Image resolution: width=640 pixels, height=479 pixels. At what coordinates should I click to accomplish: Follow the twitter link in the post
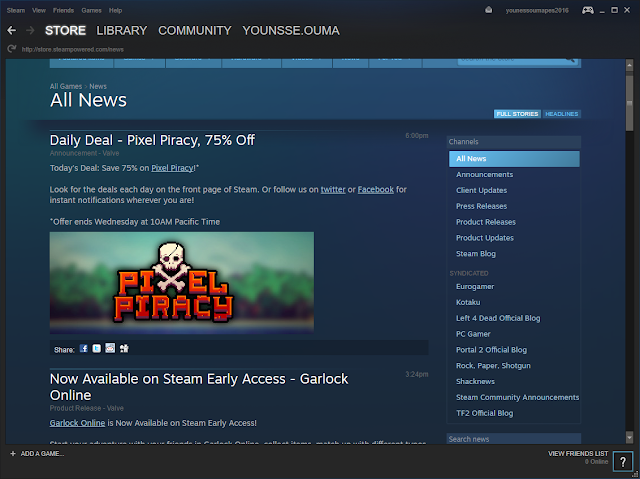pos(333,190)
